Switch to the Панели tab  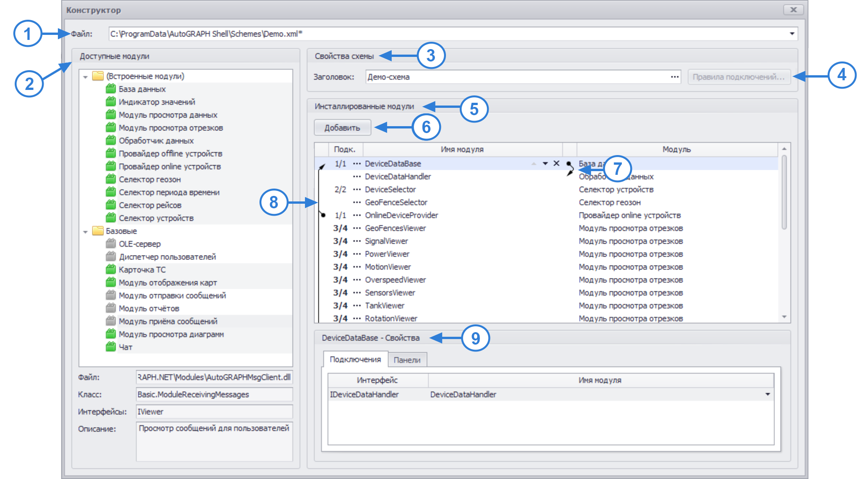407,360
